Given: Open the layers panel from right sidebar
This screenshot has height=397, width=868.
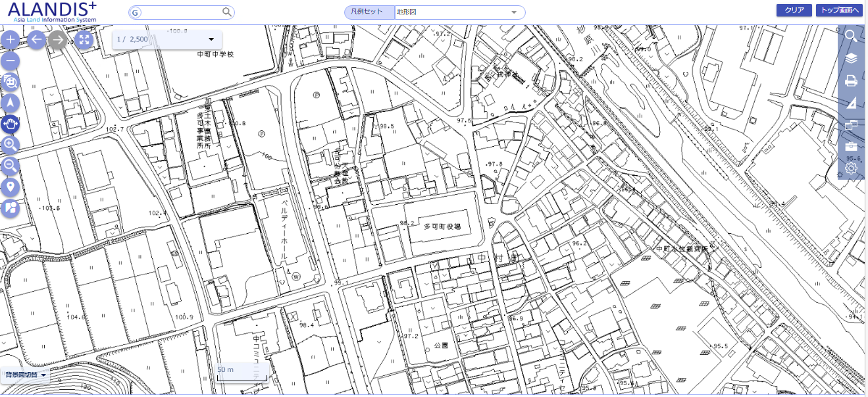Looking at the screenshot, I should 851,59.
